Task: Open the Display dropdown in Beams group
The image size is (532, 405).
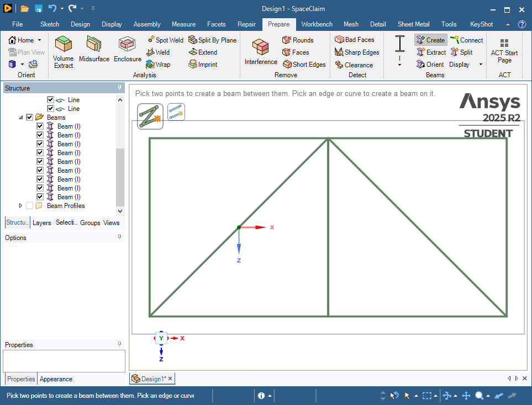Action: (x=465, y=65)
